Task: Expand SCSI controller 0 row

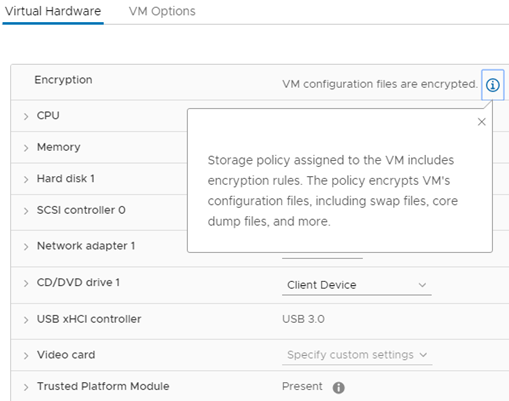Action: pyautogui.click(x=26, y=211)
